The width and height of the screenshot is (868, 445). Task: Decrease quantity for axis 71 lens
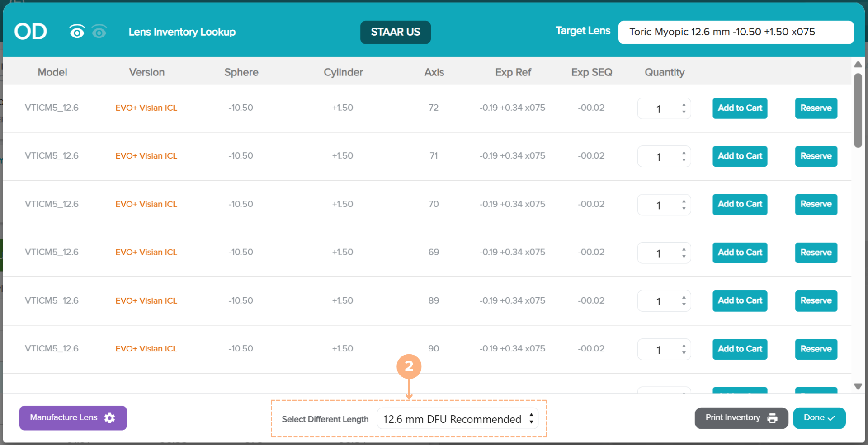point(684,160)
